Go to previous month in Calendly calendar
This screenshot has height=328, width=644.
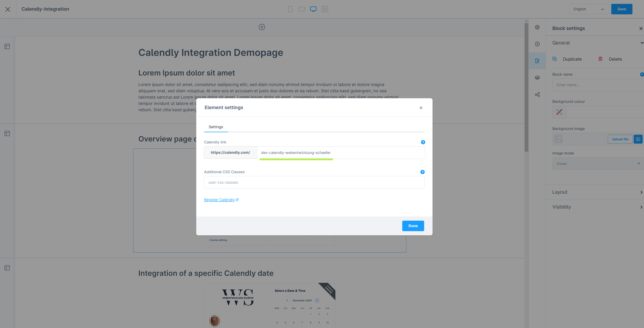point(287,301)
